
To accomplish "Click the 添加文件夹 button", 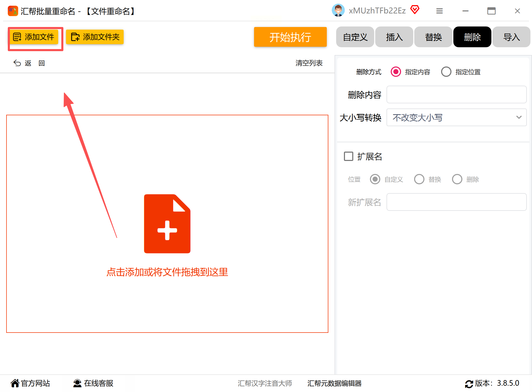I will [x=95, y=37].
